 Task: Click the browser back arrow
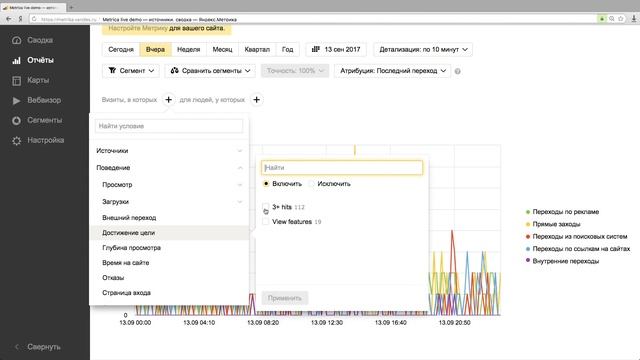[9, 19]
